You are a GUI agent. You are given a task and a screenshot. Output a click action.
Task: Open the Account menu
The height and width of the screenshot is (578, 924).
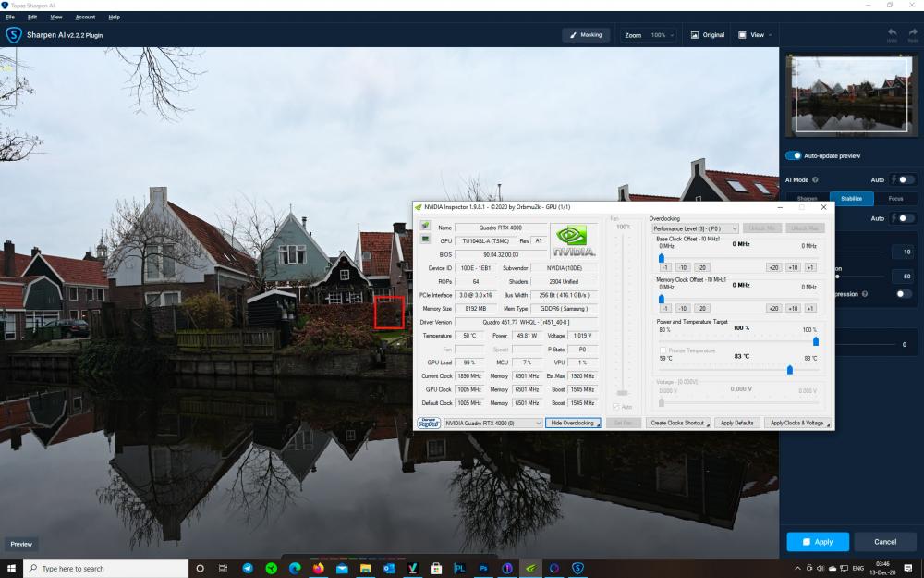pyautogui.click(x=85, y=17)
